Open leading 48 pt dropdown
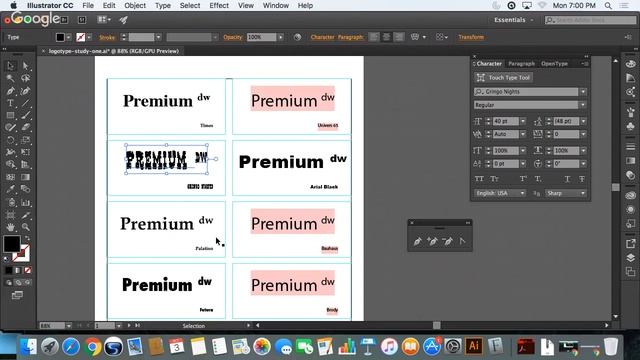640x360 pixels. [583, 121]
